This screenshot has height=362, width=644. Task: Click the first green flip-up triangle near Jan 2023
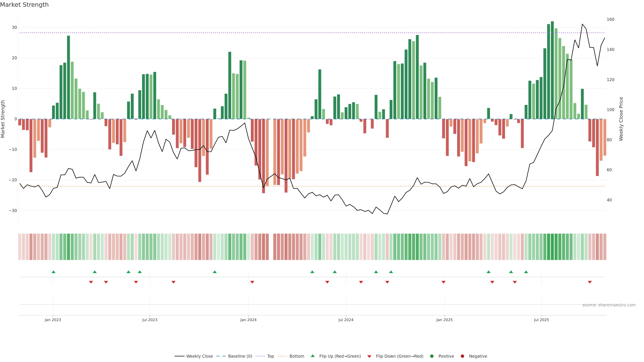click(x=53, y=272)
